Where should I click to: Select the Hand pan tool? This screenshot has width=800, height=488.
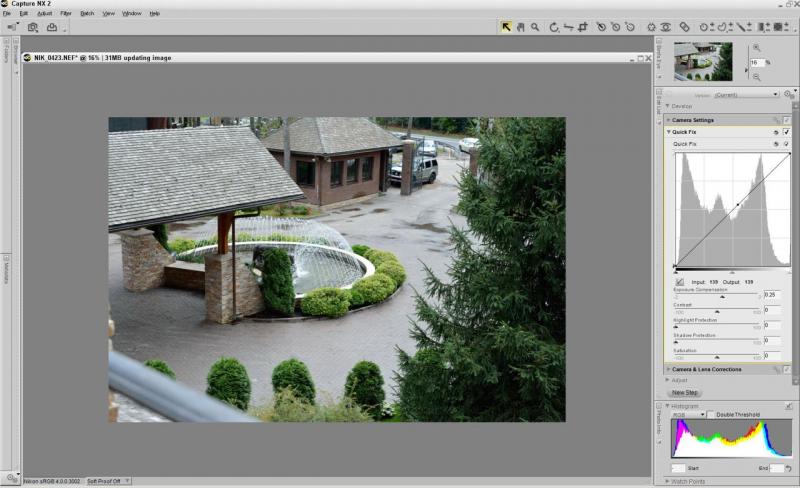520,27
